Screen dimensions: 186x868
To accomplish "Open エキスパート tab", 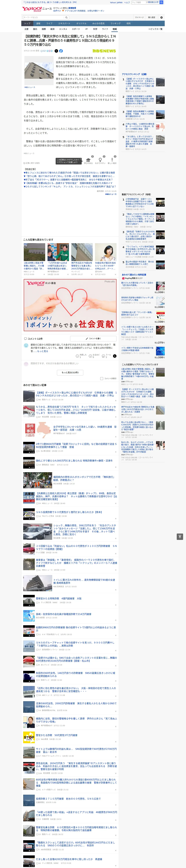I will (x=64, y=24).
